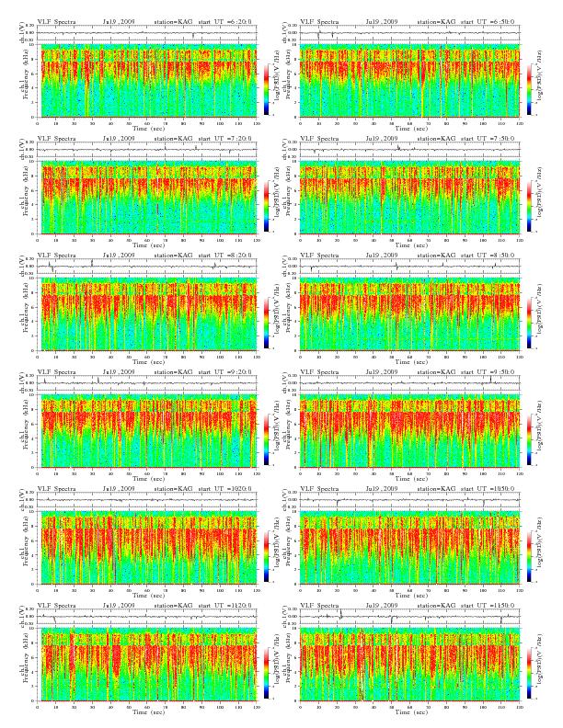
Task: Click the ch.1 waveform strip above the 7:20:0 spectrogram
Action: pyautogui.click(x=147, y=150)
